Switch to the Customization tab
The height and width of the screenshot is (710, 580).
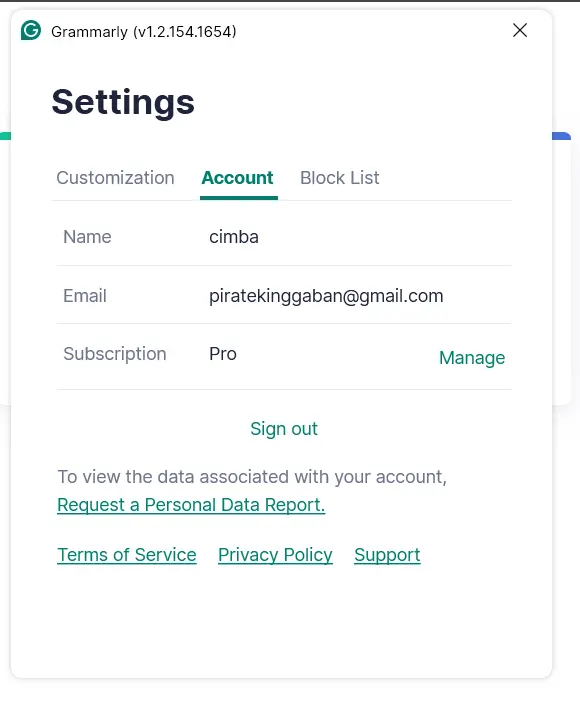(115, 178)
